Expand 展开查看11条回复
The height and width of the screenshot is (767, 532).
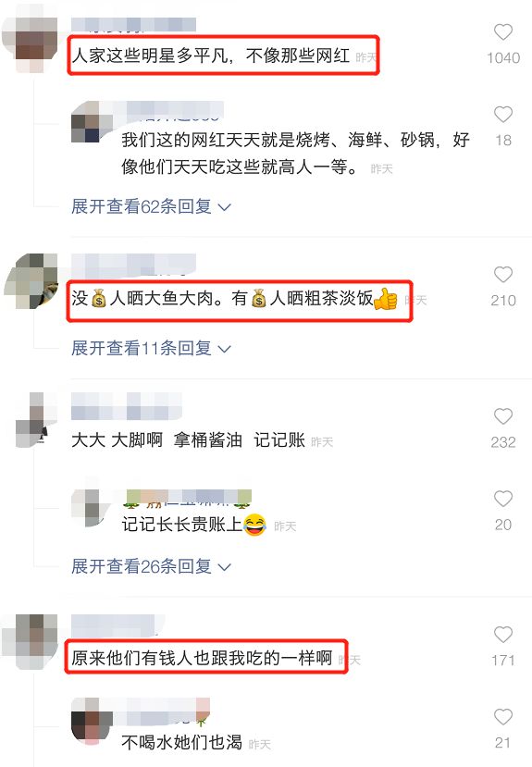(x=151, y=348)
